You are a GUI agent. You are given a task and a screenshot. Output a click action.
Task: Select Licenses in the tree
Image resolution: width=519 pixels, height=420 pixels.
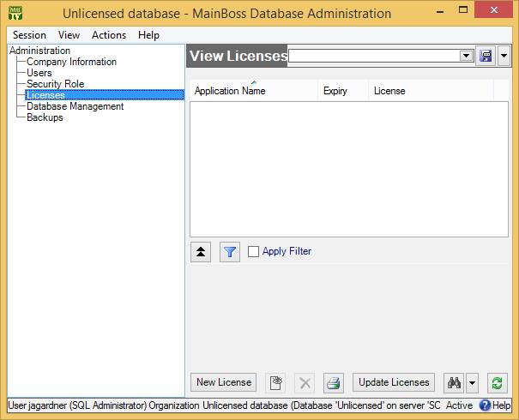[105, 95]
